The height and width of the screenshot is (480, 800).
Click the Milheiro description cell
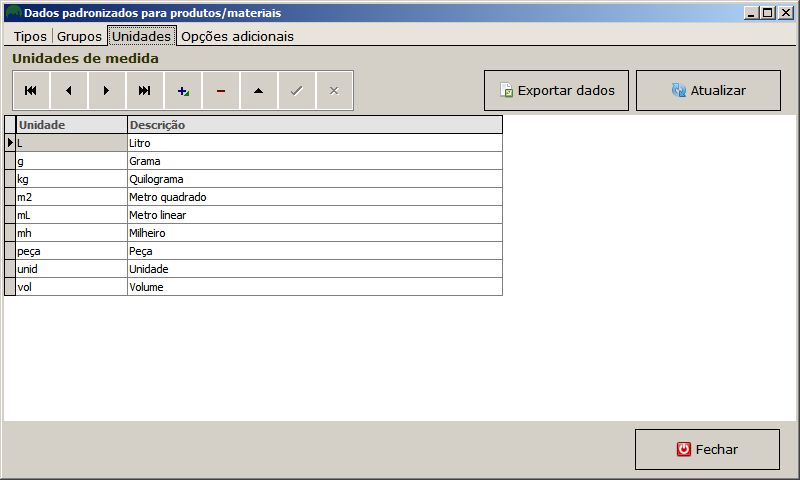(x=315, y=233)
